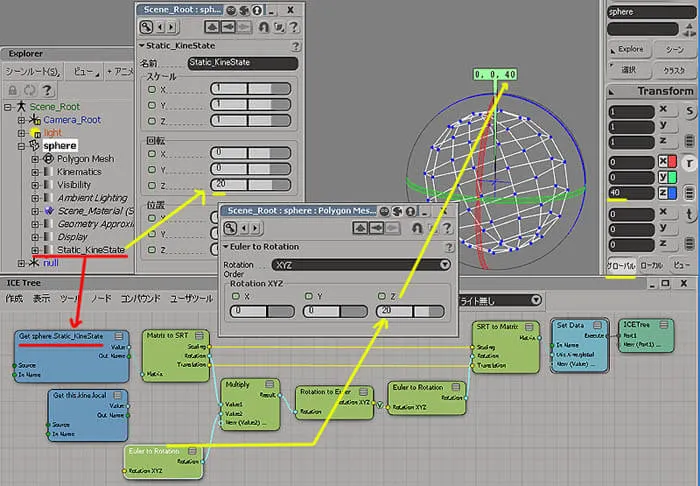Click the lock icon in Explorer toolbar

(x=13, y=90)
